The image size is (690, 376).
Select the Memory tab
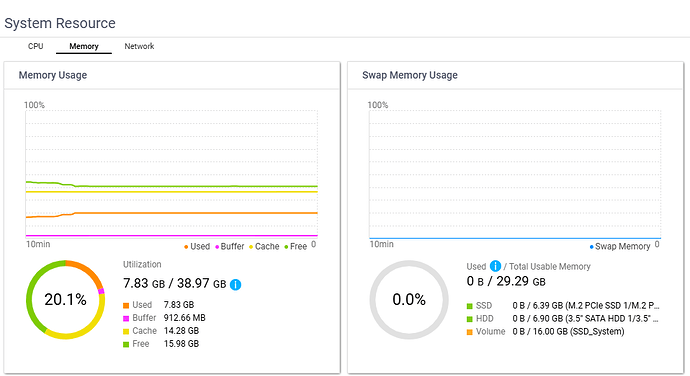tap(84, 46)
